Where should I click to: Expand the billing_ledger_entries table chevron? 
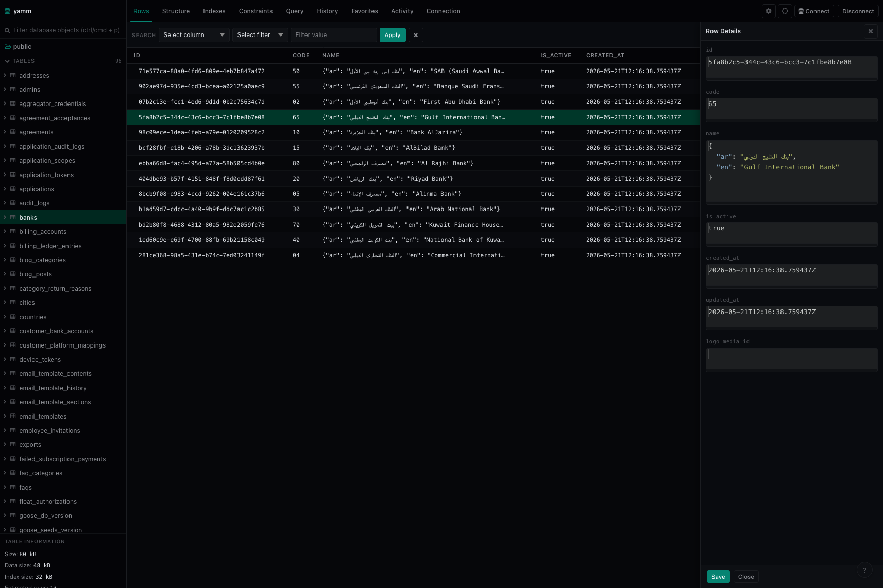[x=5, y=246]
